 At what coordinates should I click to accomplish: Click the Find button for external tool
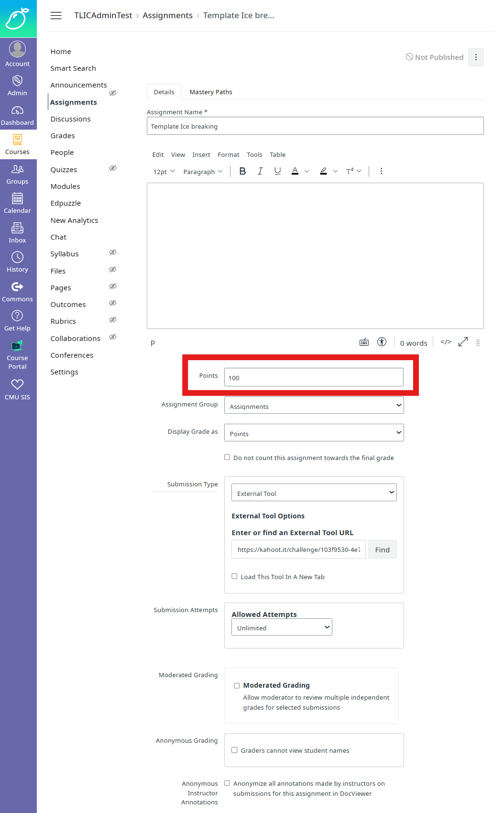click(x=382, y=549)
